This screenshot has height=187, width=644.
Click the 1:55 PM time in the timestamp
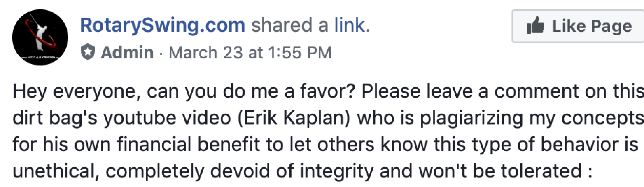coord(300,53)
